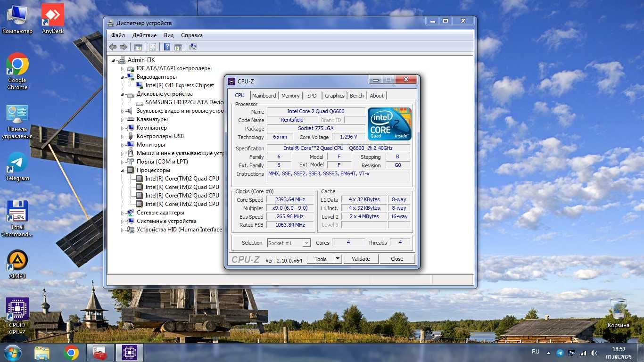Viewport: 644px width, 362px height.
Task: Expand IDE ATA/ATAPI контроллеры node
Action: click(x=122, y=69)
